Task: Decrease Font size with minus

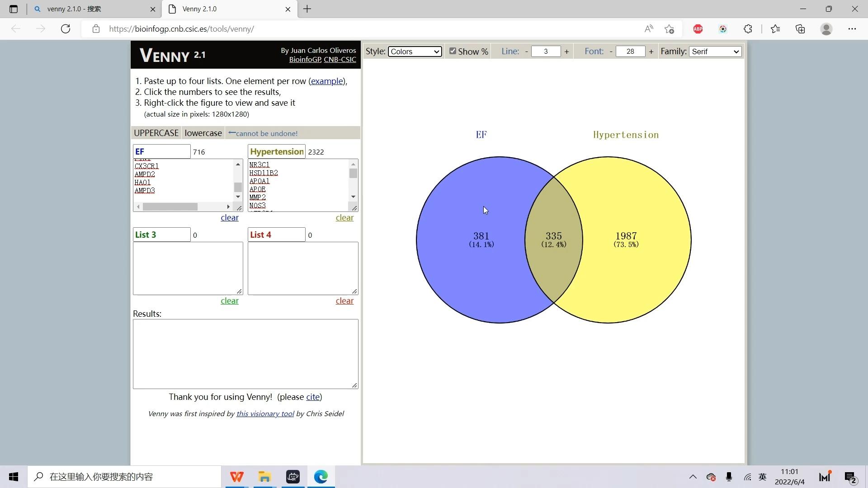Action: 611,52
